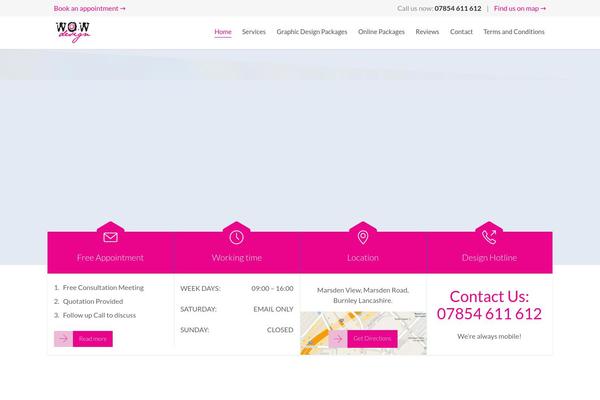600x400 pixels.
Task: Click the EMAIL ONLY value
Action: click(x=273, y=309)
